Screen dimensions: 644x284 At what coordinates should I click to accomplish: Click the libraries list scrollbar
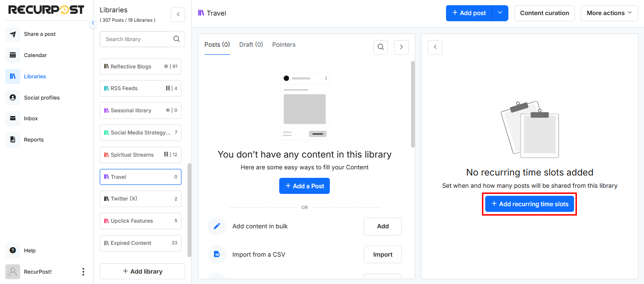pos(189,210)
